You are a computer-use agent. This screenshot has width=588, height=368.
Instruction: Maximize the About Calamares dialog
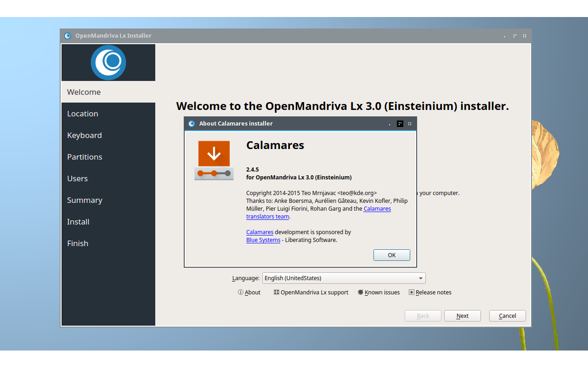[400, 123]
